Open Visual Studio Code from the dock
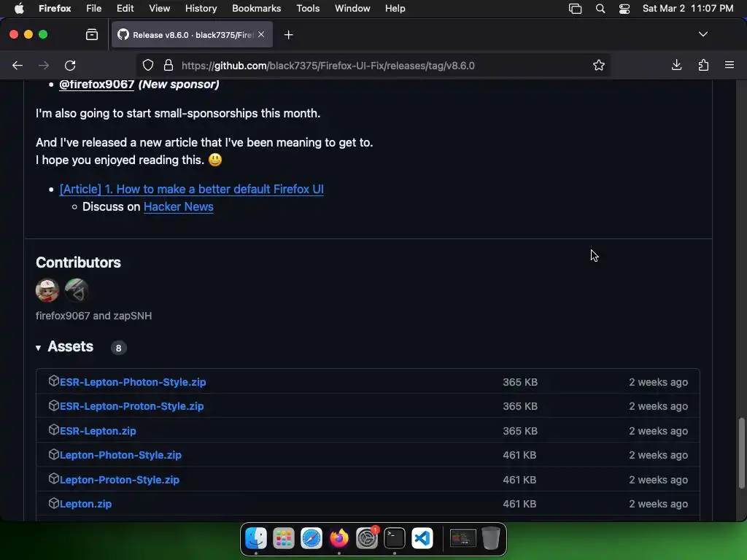 422,539
